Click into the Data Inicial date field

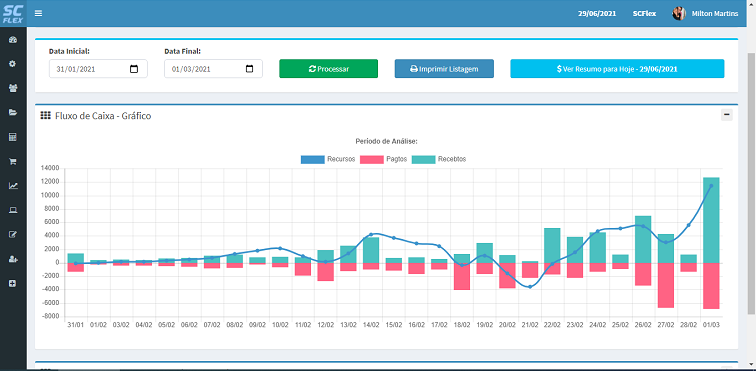[98, 69]
